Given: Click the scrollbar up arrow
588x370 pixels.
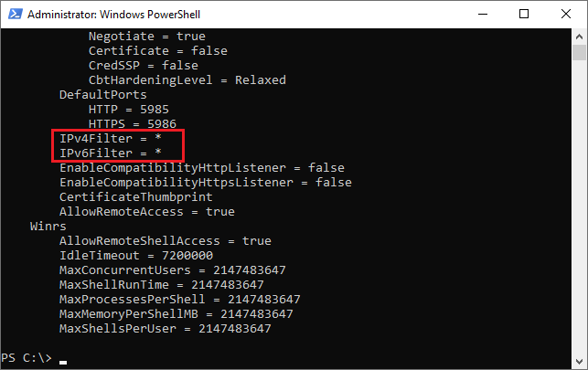Looking at the screenshot, I should pyautogui.click(x=579, y=37).
